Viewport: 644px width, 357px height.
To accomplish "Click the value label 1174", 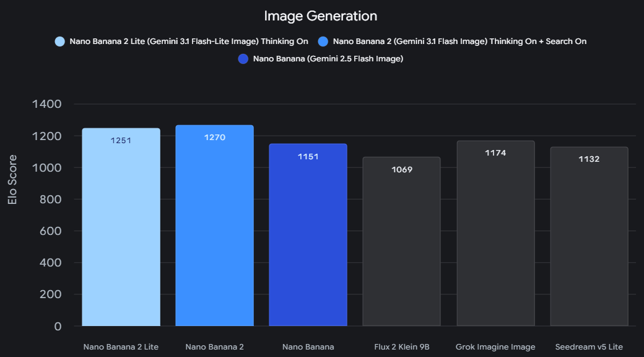I will pos(496,153).
